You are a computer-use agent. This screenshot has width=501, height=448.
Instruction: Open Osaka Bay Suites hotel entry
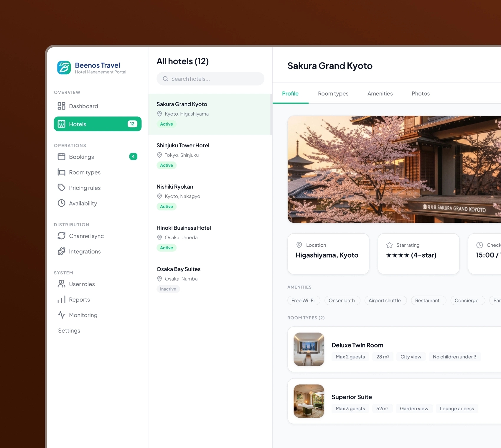(x=210, y=279)
